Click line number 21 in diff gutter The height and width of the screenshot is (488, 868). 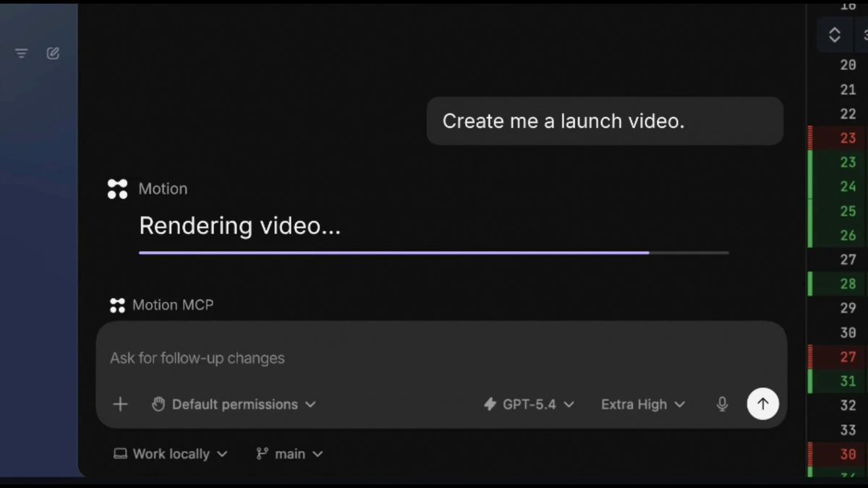[x=848, y=90]
